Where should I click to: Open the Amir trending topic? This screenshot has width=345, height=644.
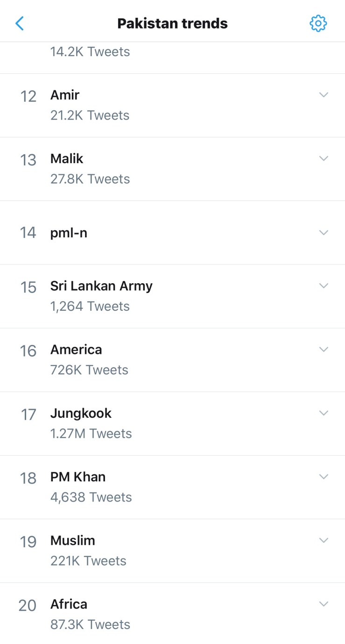click(x=65, y=95)
